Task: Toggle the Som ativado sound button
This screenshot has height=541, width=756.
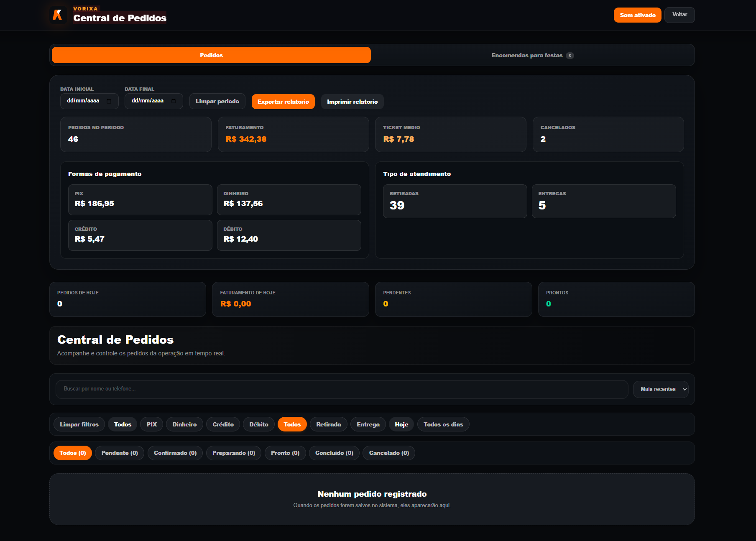Action: click(x=637, y=15)
